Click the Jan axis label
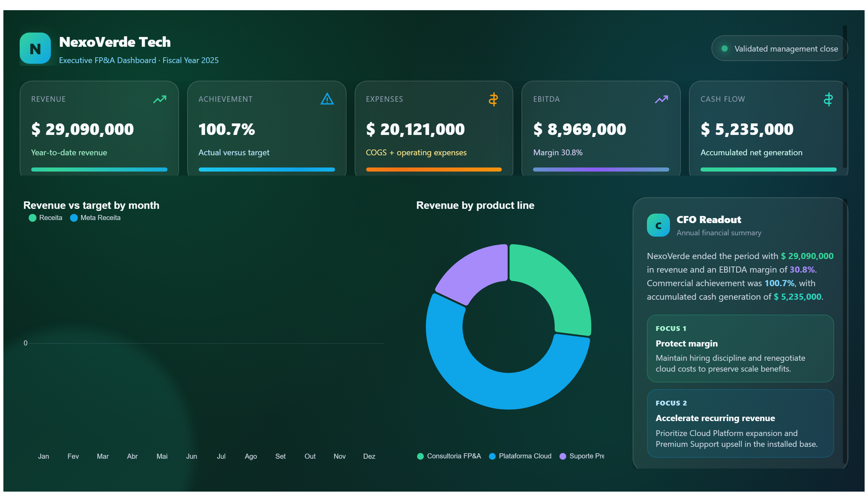The width and height of the screenshot is (868, 495). 43,456
